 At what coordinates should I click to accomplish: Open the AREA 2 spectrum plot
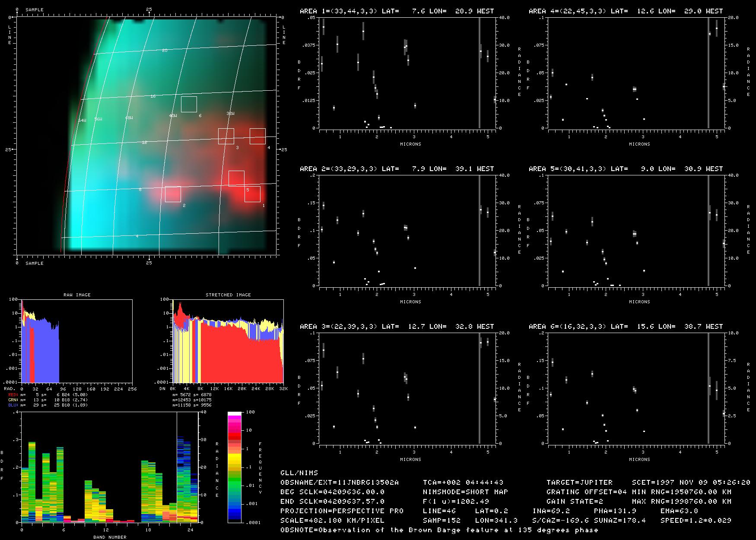click(x=406, y=231)
